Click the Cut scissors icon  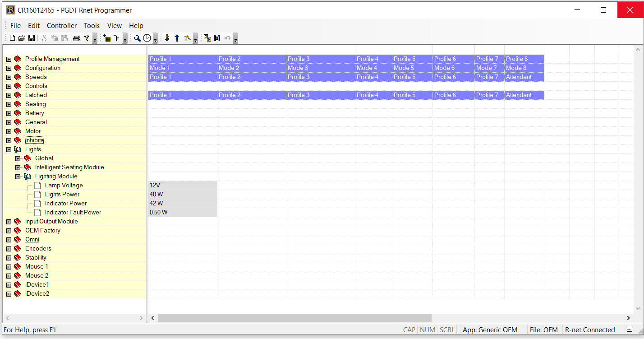point(44,38)
